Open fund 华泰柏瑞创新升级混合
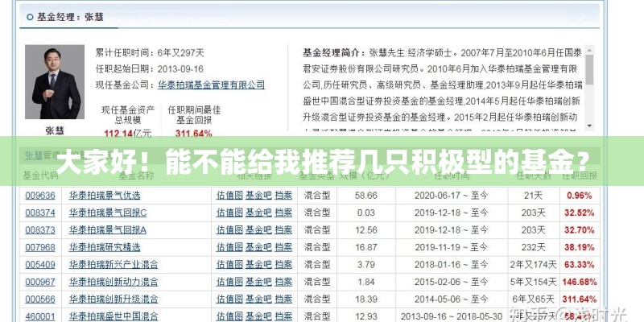 (x=114, y=299)
